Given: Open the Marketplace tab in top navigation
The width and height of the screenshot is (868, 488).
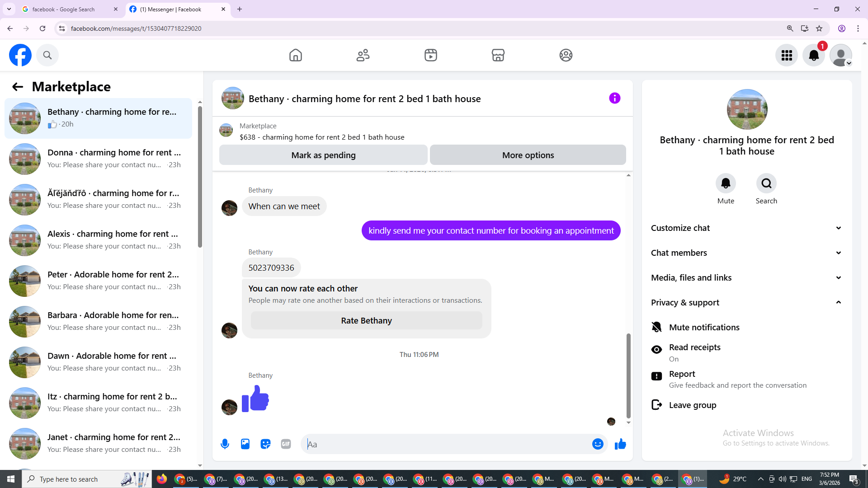Looking at the screenshot, I should [498, 55].
